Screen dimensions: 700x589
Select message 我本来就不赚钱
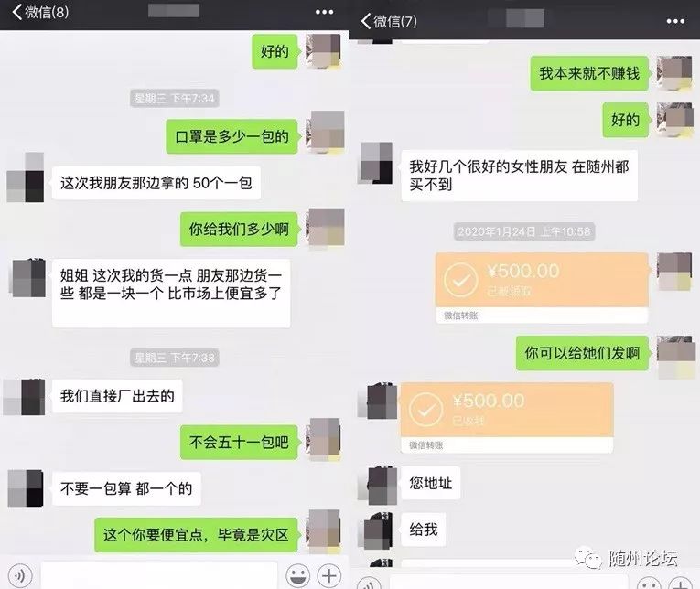click(x=589, y=73)
